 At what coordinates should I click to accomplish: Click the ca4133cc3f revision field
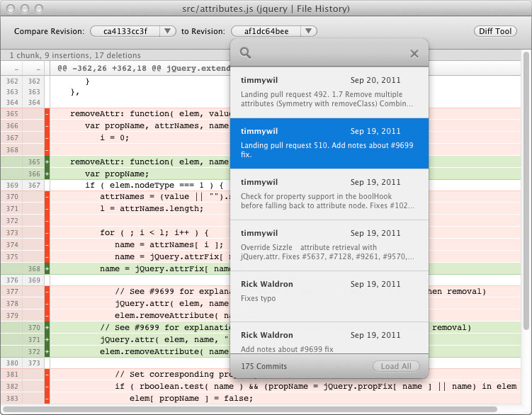tap(125, 31)
